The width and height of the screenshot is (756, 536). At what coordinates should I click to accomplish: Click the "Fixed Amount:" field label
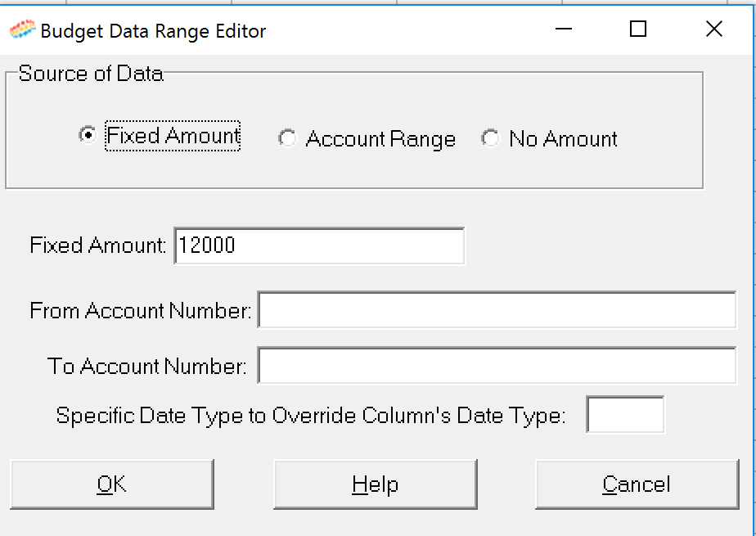98,245
